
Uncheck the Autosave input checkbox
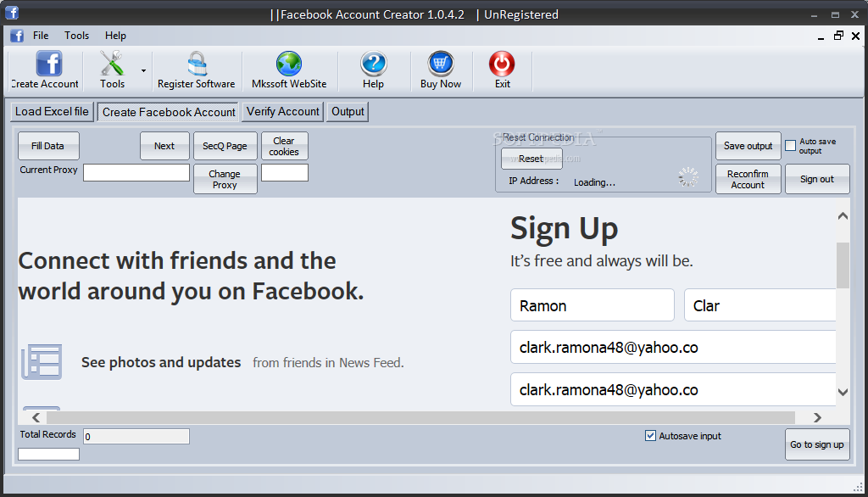click(650, 436)
